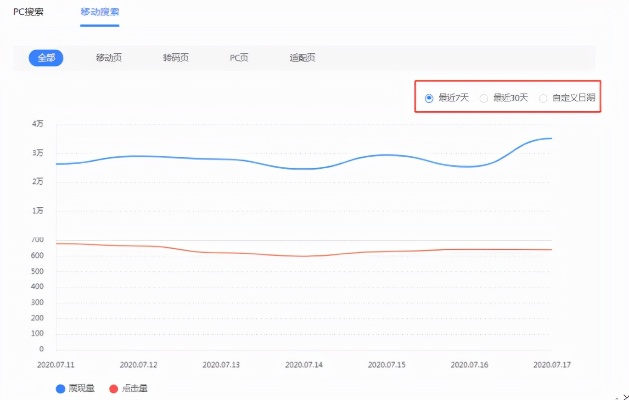Toggle the blue 展现量 legend dot

[60, 388]
